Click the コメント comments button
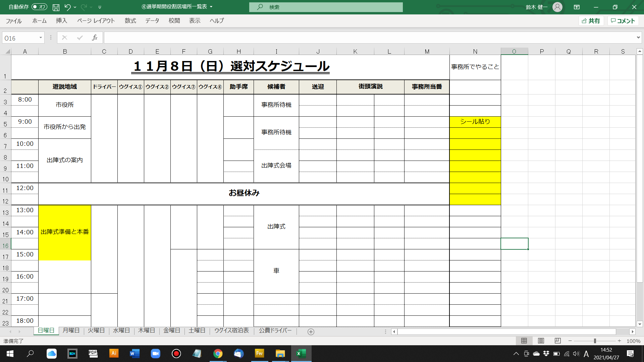 (623, 21)
